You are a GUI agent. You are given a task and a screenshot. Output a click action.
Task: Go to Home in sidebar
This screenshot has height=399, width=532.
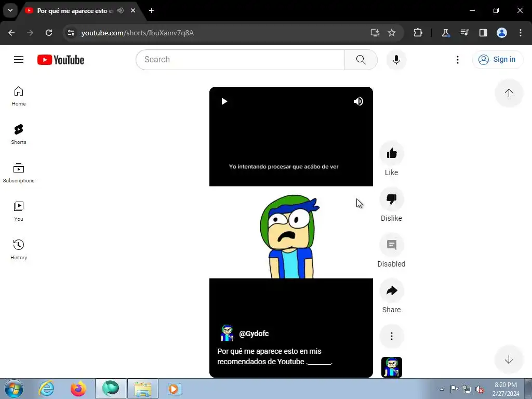coord(19,96)
